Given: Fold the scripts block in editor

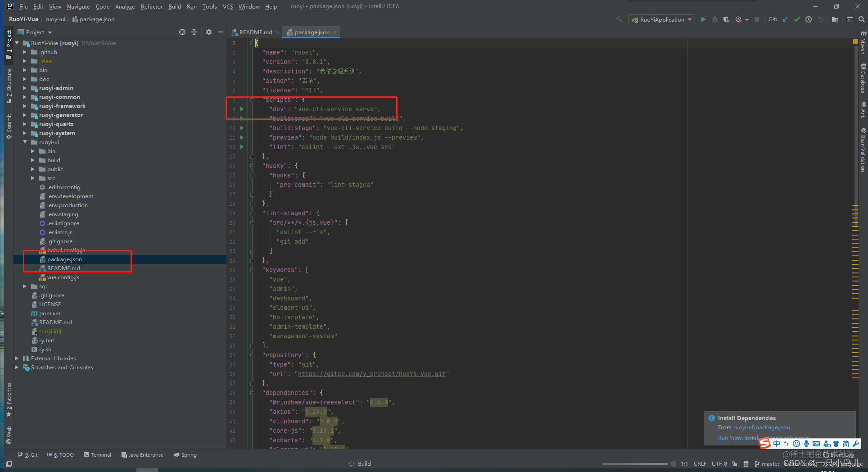Looking at the screenshot, I should coord(252,100).
